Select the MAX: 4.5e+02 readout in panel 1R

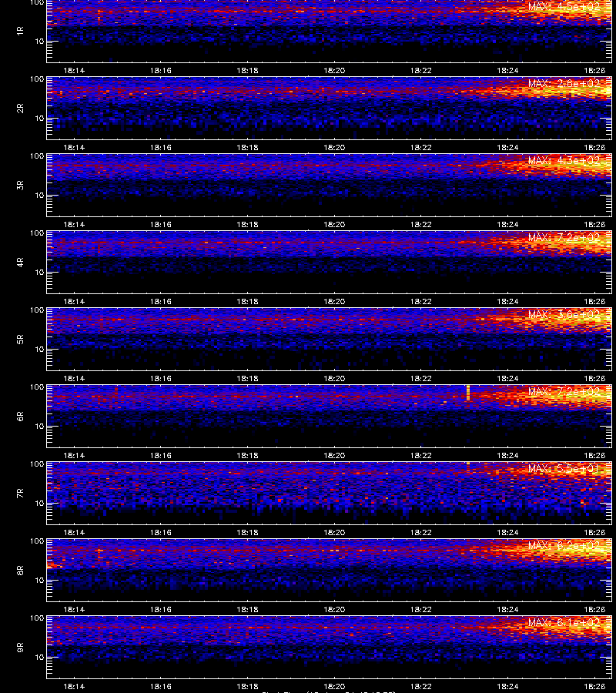coord(564,7)
